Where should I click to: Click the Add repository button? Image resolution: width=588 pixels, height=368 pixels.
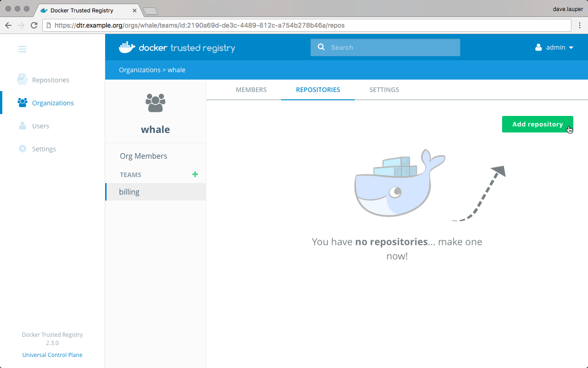click(x=537, y=124)
